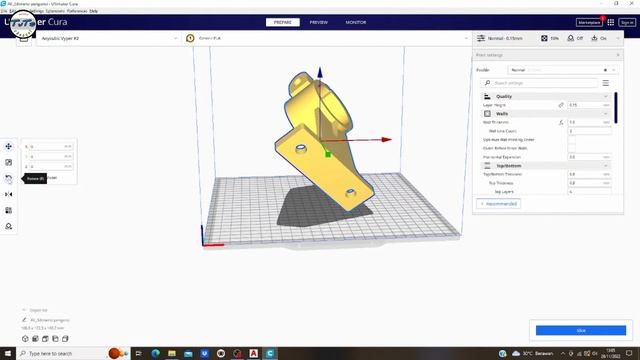This screenshot has width=640, height=360.
Task: Collapse the Top/Bottom settings section
Action: point(546,166)
